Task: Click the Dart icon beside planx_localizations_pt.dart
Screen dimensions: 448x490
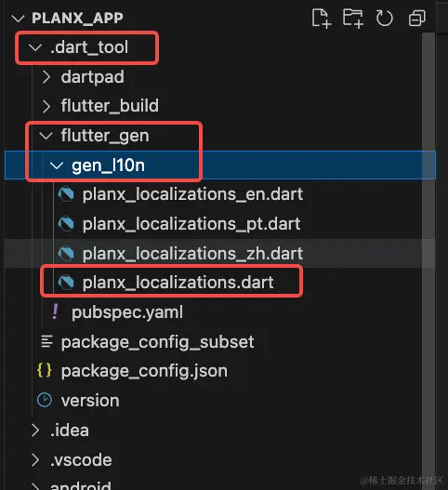Action: coord(66,224)
